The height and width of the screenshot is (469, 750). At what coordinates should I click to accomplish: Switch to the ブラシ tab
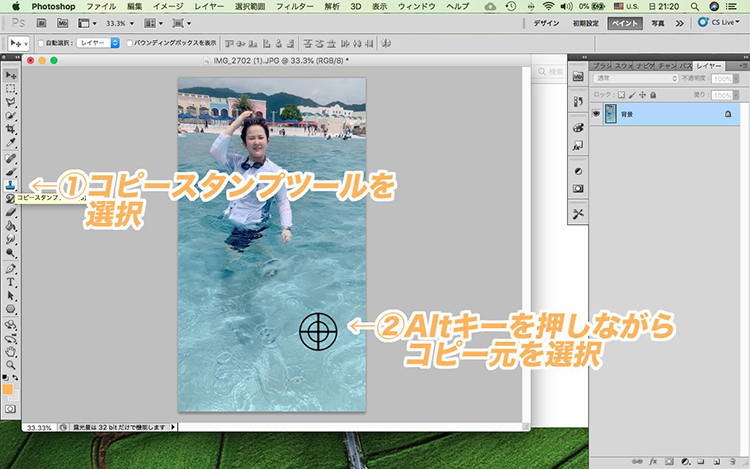click(x=602, y=66)
